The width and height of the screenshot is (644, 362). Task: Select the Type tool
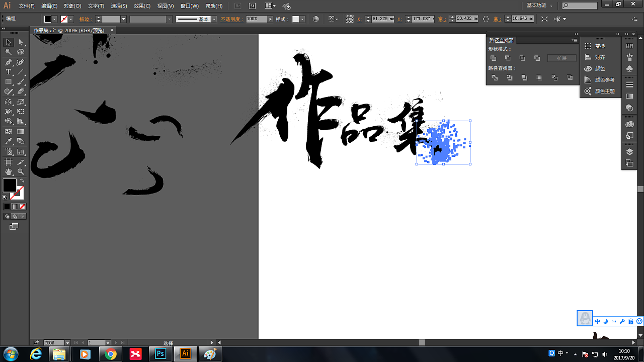(x=9, y=72)
